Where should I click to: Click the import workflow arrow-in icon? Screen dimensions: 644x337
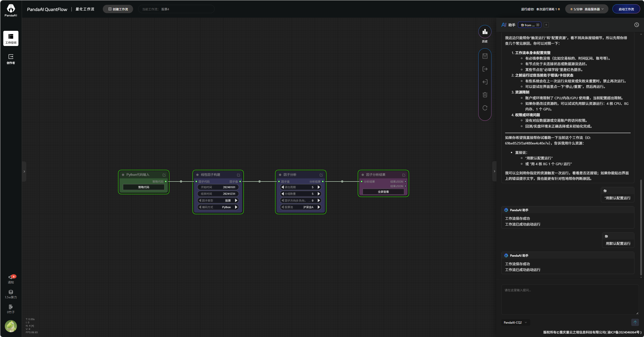pos(485,82)
